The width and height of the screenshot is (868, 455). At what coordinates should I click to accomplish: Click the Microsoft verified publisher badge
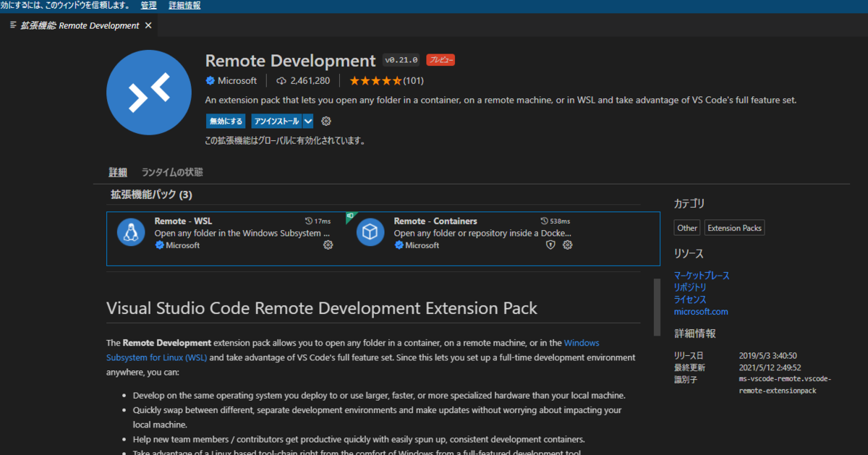click(210, 80)
